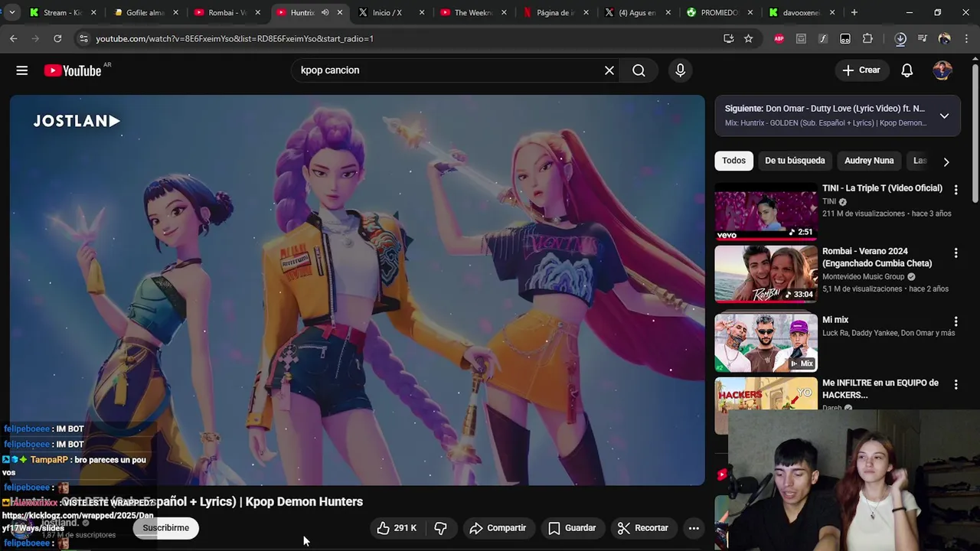Click the browser address bar URL
Viewport: 980px width, 551px height.
click(x=234, y=38)
